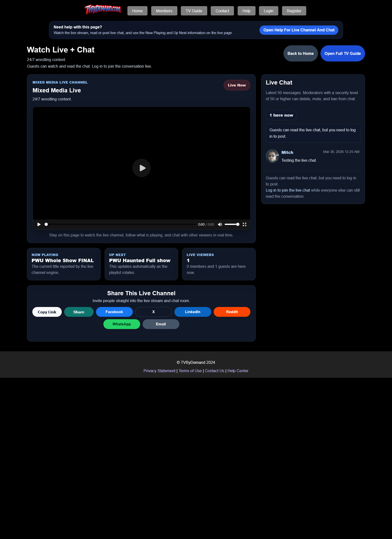Open the Privacy Statement link
The width and height of the screenshot is (392, 539).
click(x=159, y=371)
